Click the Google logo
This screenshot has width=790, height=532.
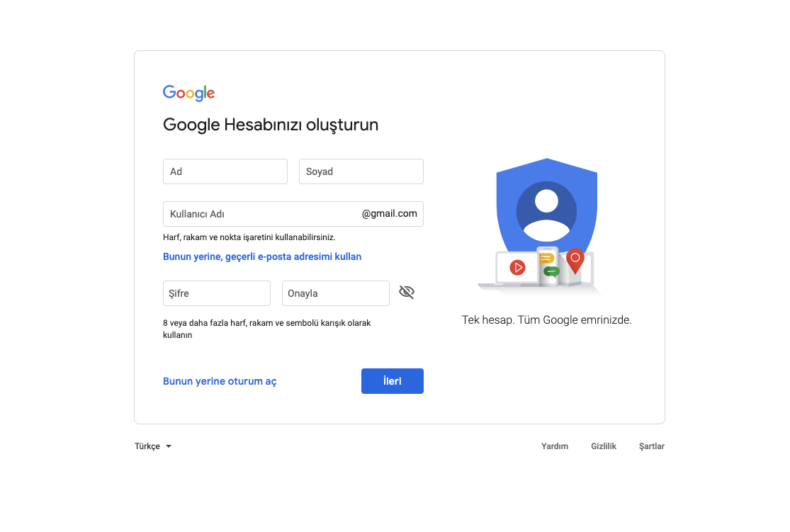189,94
